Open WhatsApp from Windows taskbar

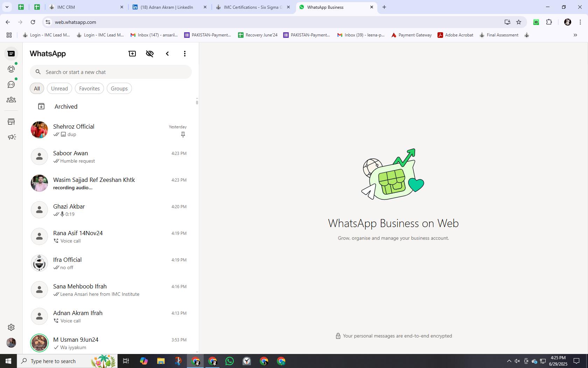coord(230,361)
